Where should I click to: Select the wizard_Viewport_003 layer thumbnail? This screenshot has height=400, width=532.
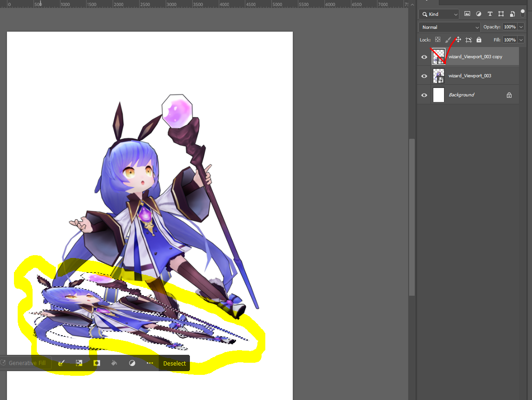(x=439, y=75)
